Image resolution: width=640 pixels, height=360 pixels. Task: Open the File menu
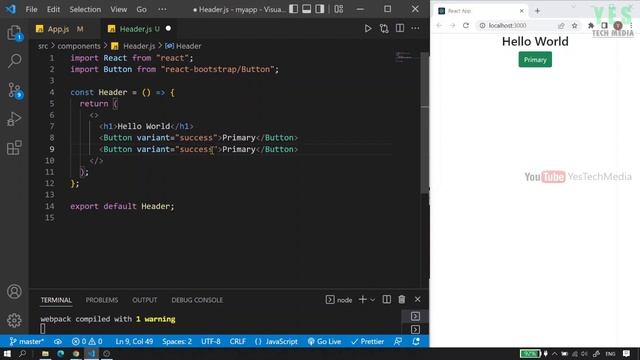coord(31,9)
